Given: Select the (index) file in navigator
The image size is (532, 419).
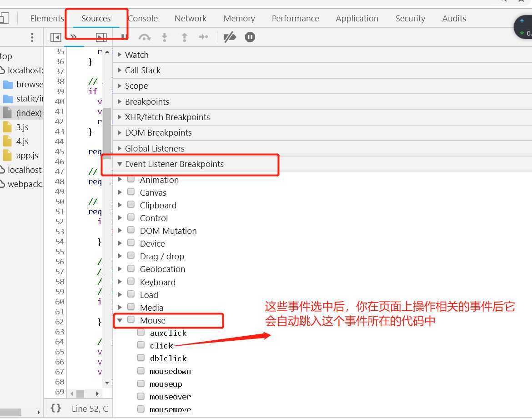Looking at the screenshot, I should (22, 113).
